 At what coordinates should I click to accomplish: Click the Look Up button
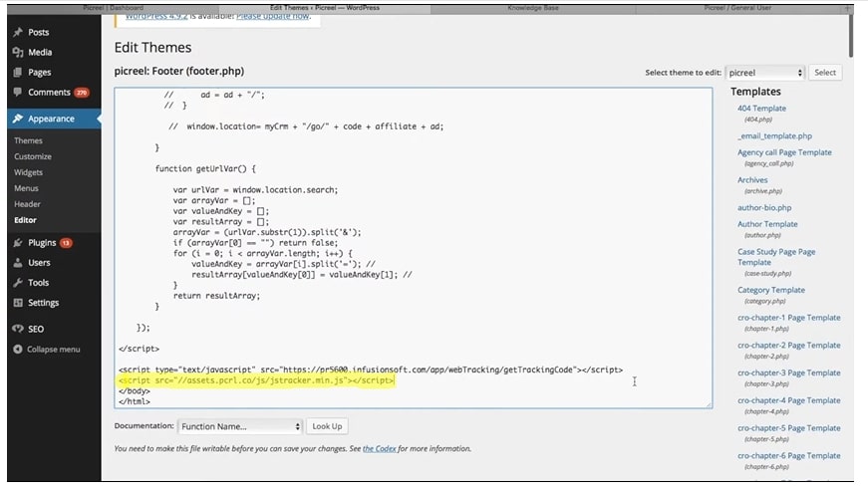pos(327,426)
